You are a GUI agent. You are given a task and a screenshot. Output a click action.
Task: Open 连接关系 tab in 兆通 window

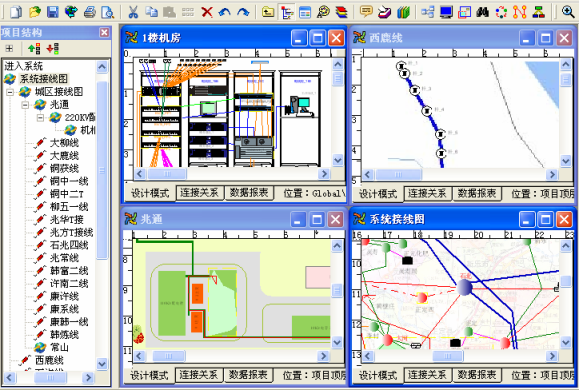click(x=198, y=375)
